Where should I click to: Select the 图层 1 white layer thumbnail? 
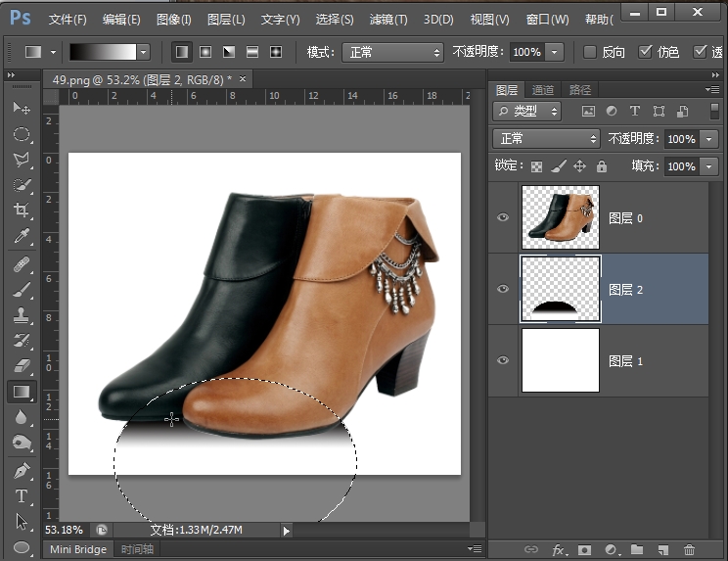(561, 360)
